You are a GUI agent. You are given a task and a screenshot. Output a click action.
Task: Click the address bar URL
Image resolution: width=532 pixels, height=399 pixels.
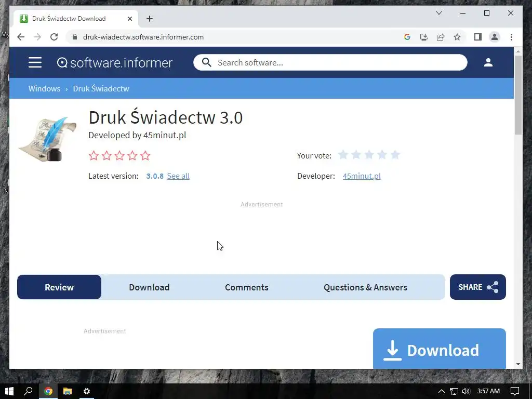coord(143,37)
